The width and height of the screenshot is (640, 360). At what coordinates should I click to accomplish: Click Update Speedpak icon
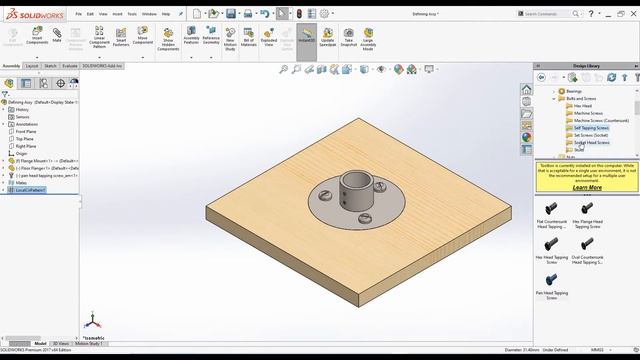(x=327, y=37)
